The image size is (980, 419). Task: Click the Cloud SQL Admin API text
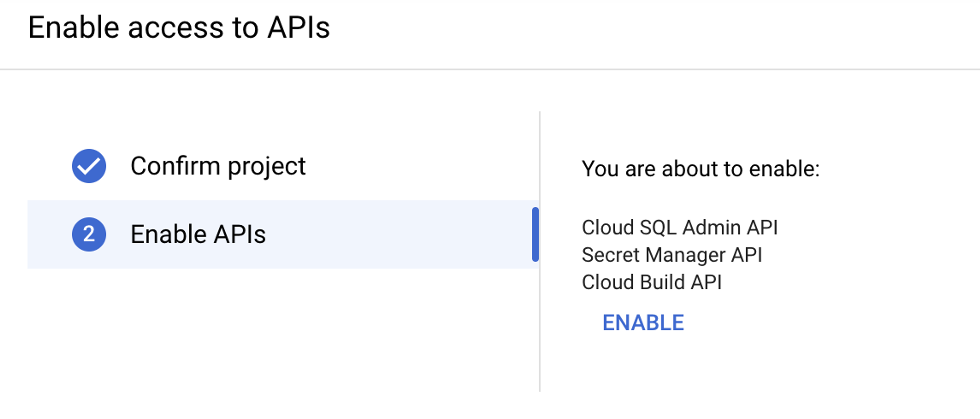click(x=679, y=227)
